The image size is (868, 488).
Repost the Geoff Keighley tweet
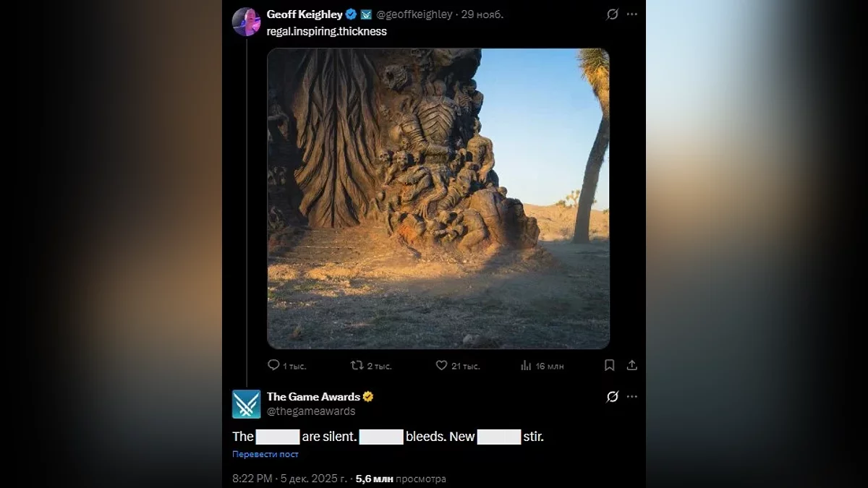(357, 366)
